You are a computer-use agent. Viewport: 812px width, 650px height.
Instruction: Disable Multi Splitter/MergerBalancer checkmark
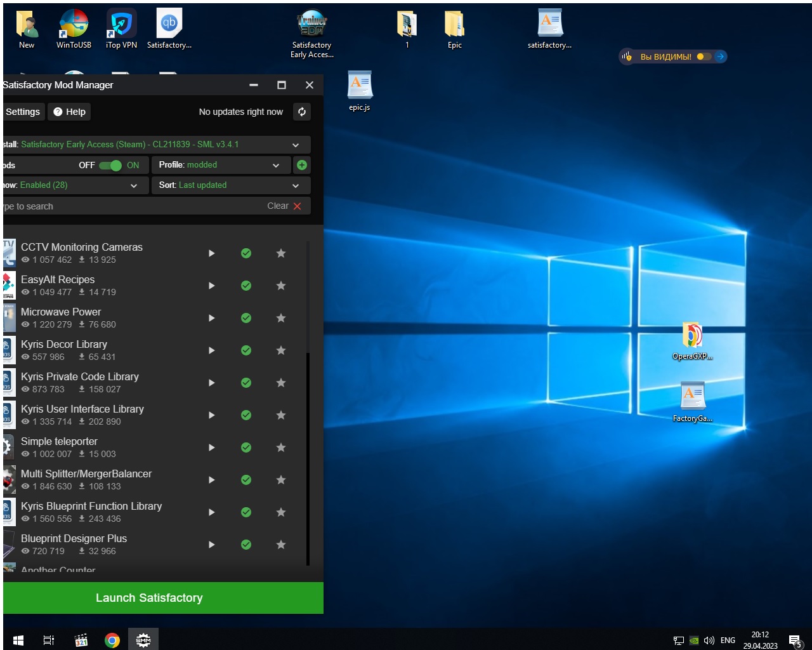coord(246,480)
